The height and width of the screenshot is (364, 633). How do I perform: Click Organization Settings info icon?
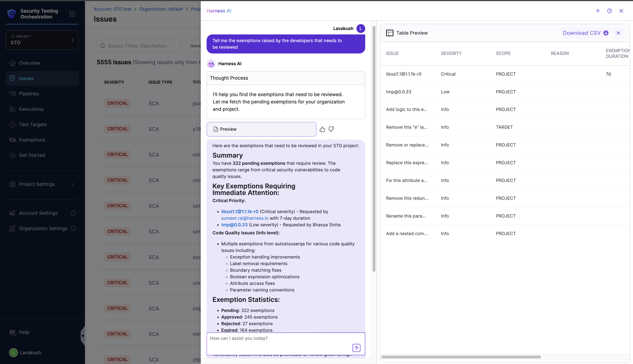pos(73,229)
